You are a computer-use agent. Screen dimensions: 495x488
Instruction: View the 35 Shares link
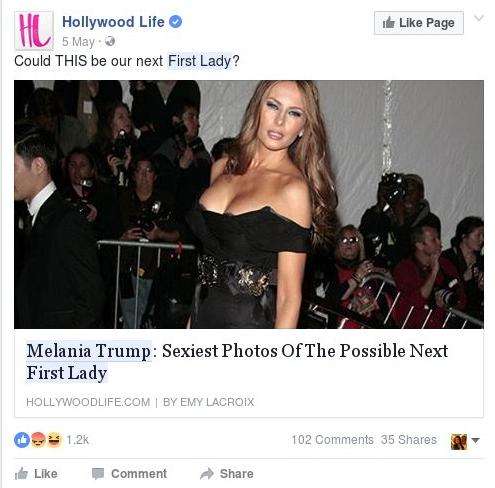tap(409, 440)
